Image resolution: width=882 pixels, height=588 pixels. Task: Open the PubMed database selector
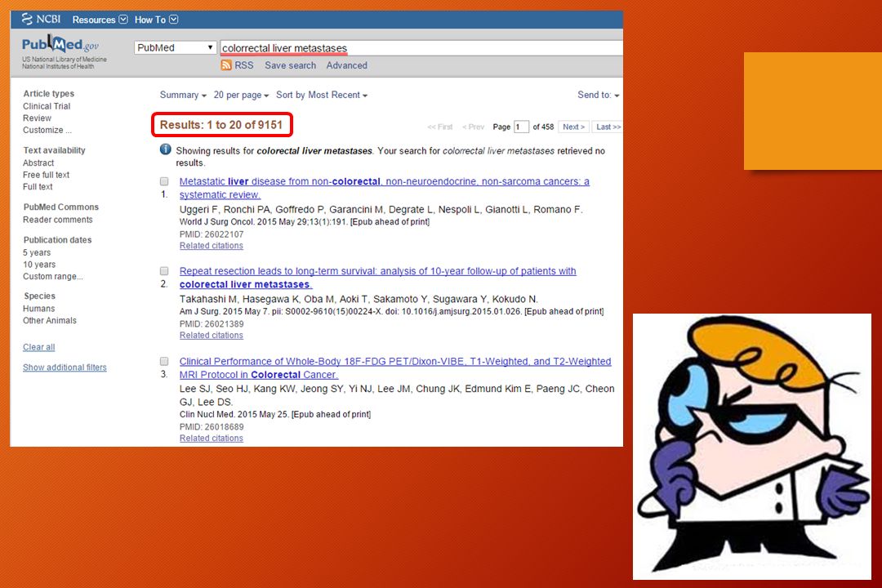[x=176, y=48]
